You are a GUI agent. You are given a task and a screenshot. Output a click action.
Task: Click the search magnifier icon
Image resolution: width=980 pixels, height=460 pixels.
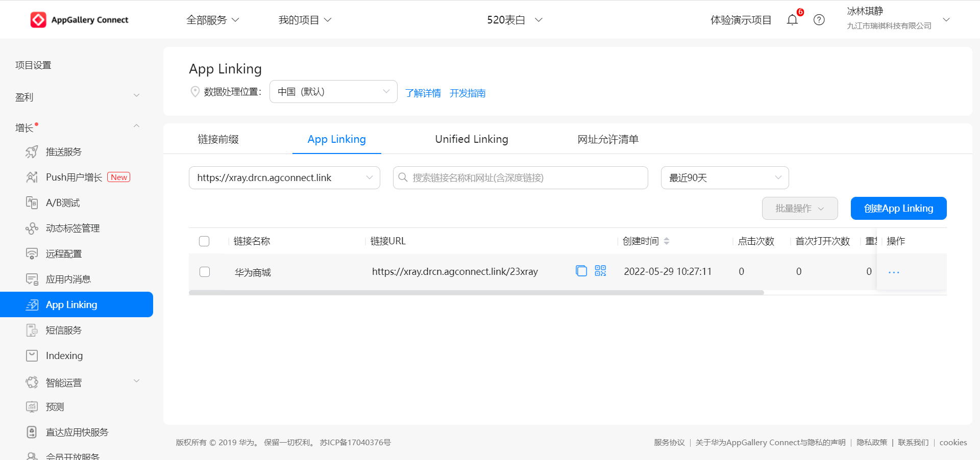[x=403, y=177]
